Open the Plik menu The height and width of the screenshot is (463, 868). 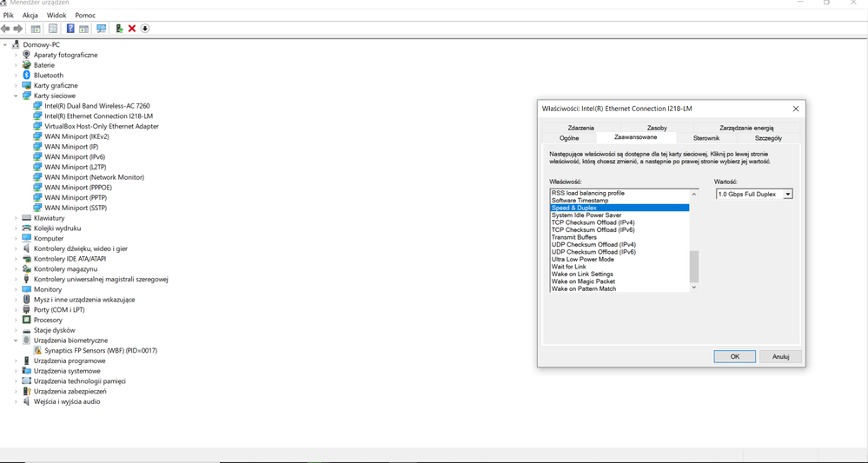[9, 16]
